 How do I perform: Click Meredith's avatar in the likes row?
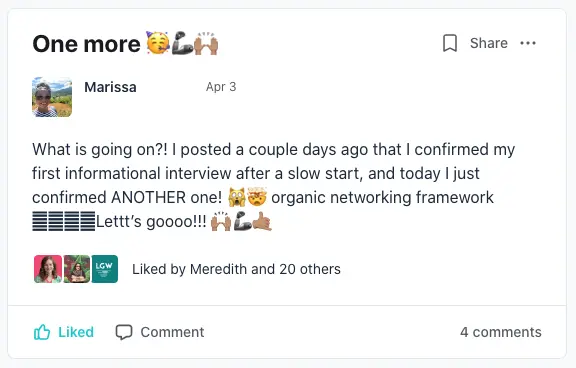(x=48, y=269)
